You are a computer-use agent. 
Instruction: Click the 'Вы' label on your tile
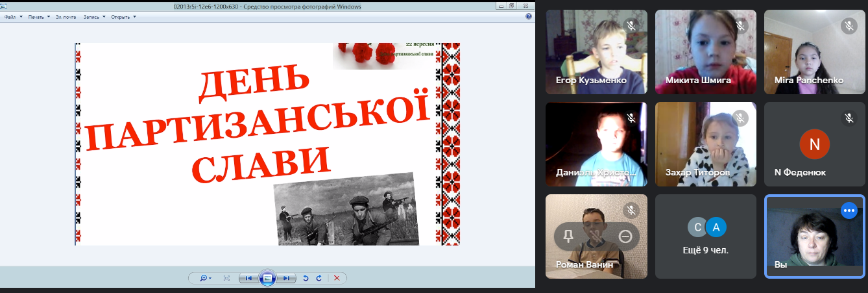780,265
